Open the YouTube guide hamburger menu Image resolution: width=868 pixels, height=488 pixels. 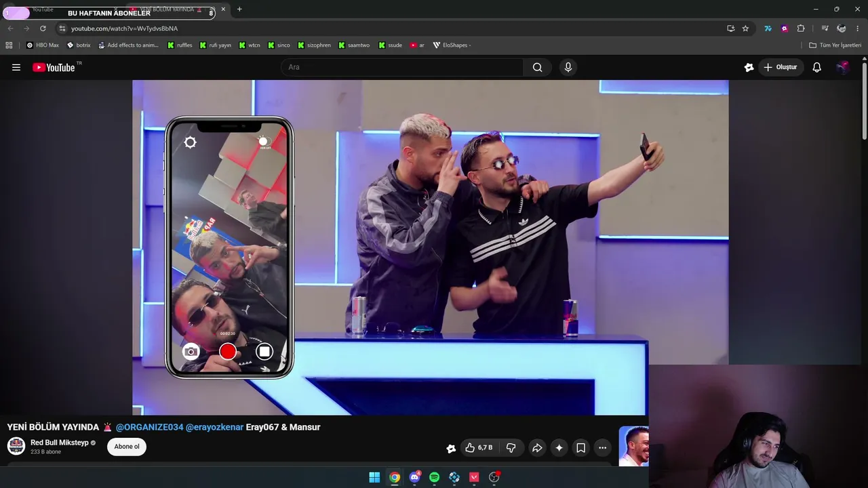tap(16, 67)
